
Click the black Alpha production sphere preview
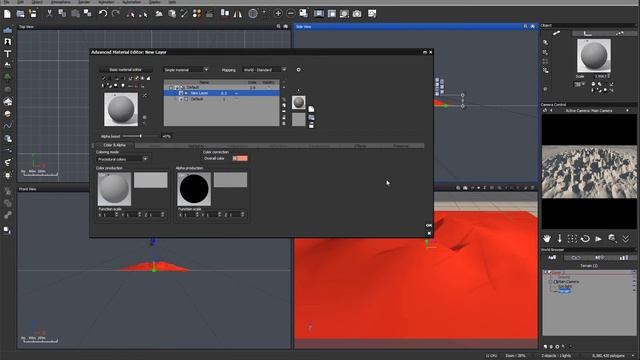[x=194, y=189]
